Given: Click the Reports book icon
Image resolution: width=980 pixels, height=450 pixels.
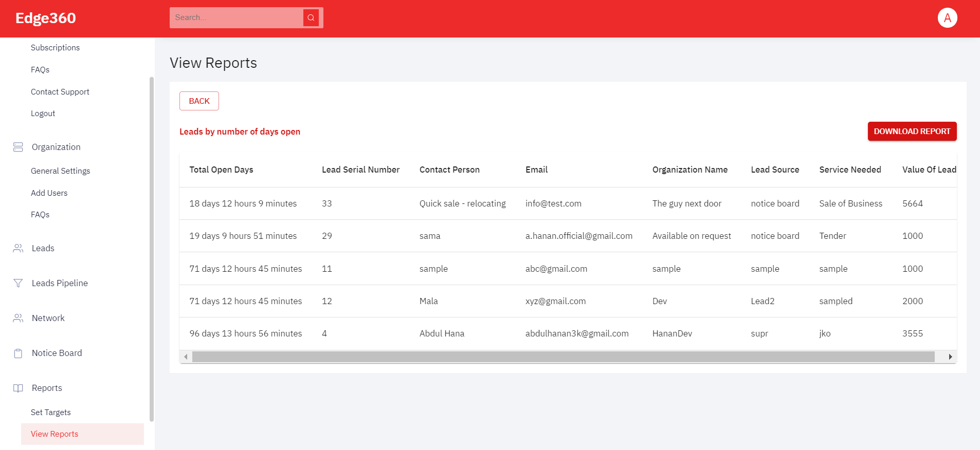Looking at the screenshot, I should [x=18, y=388].
